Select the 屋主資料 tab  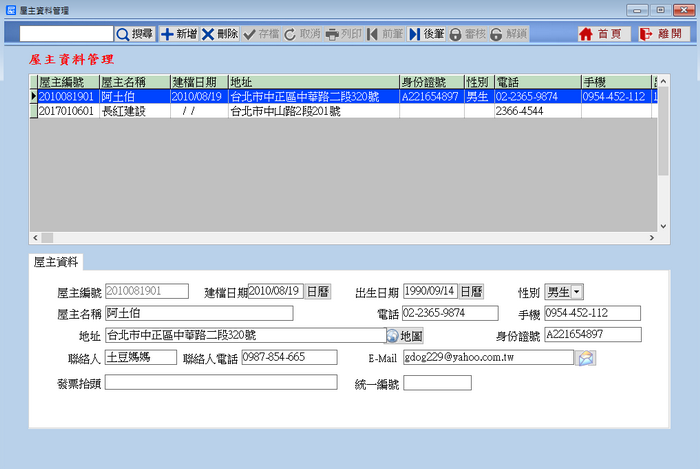[56, 262]
